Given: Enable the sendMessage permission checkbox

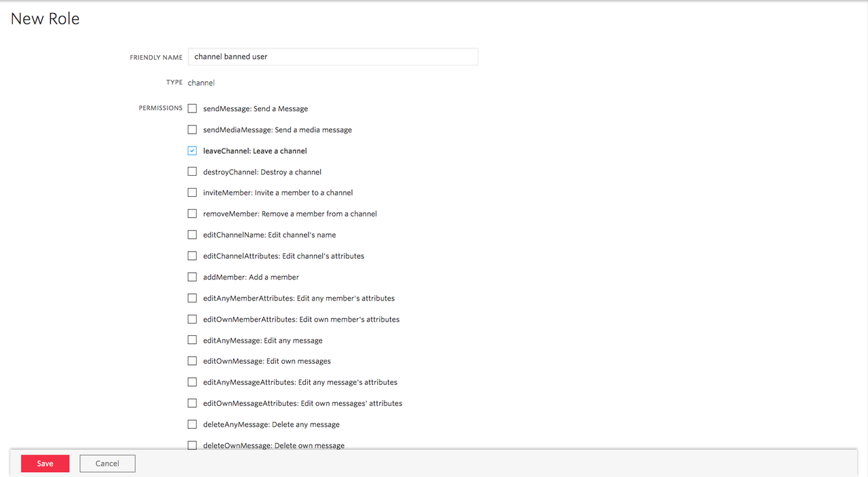Looking at the screenshot, I should pos(193,109).
